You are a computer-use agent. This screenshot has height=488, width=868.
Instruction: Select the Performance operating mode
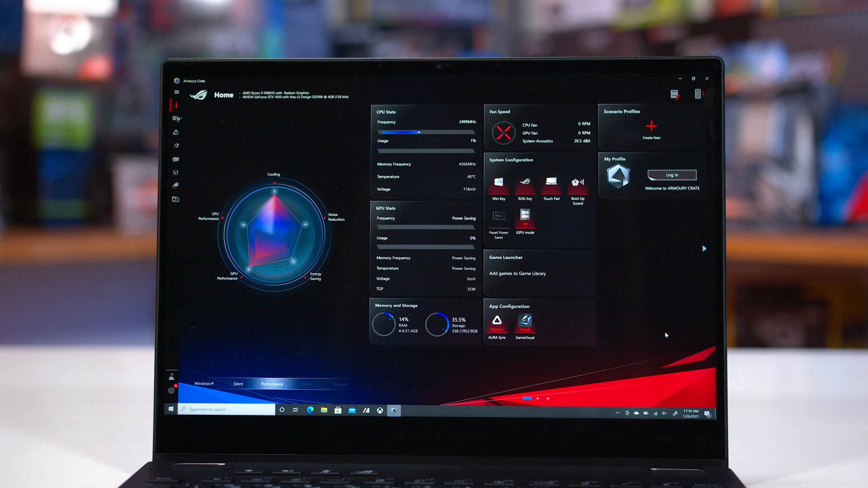click(x=272, y=384)
